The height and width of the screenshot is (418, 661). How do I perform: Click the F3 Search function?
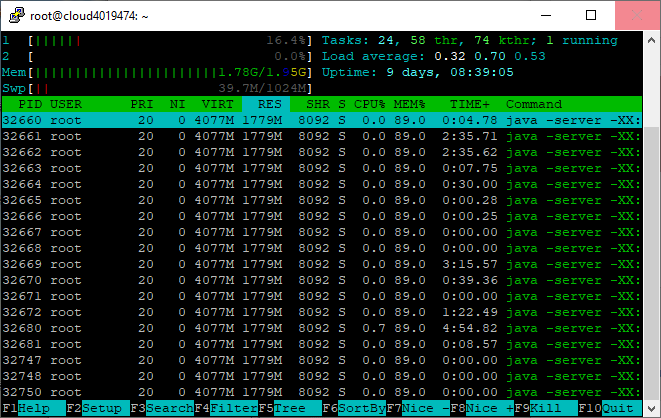[x=162, y=408]
